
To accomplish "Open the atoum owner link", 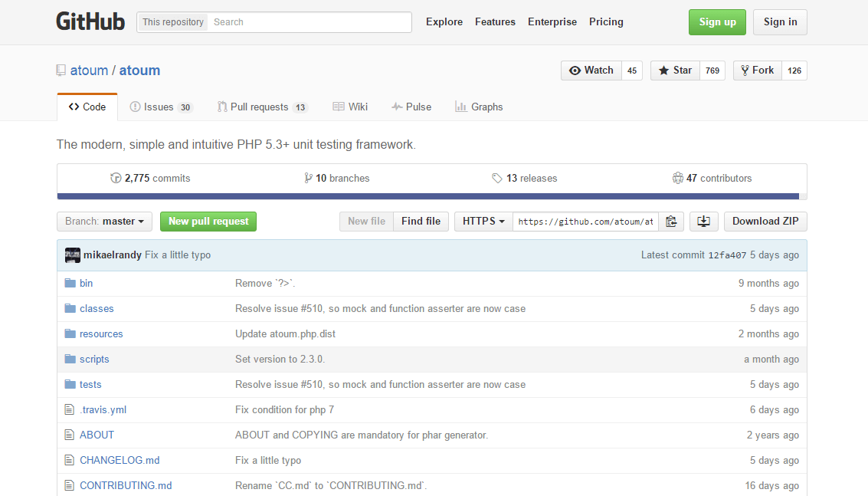I will pyautogui.click(x=89, y=71).
